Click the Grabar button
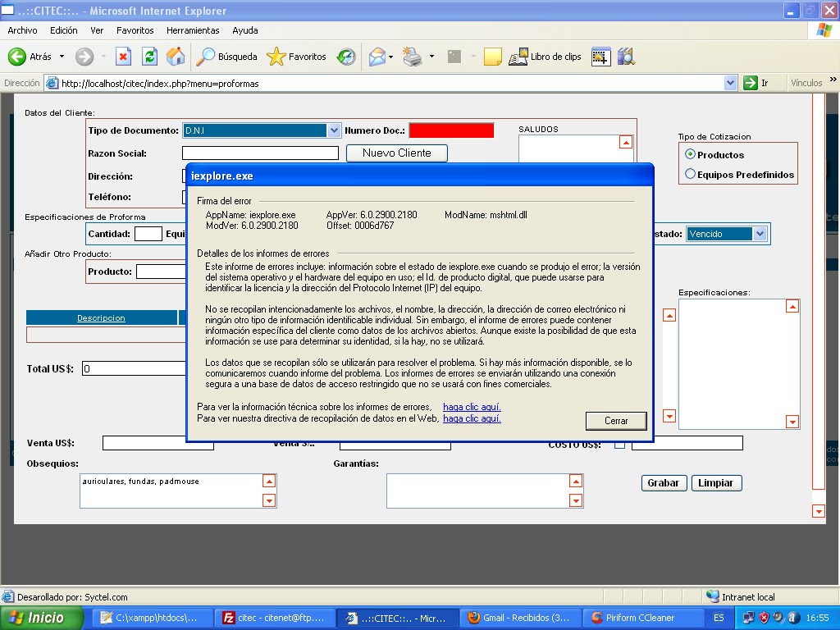Image resolution: width=840 pixels, height=630 pixels. [664, 482]
